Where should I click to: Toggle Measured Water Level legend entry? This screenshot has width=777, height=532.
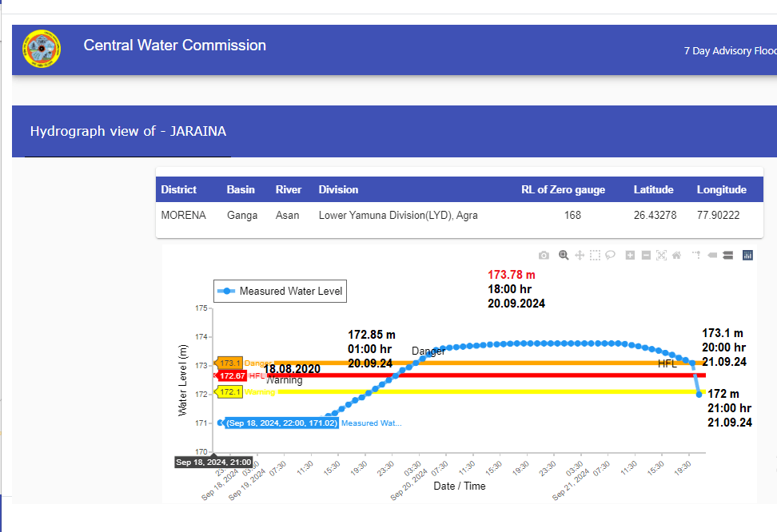(280, 292)
